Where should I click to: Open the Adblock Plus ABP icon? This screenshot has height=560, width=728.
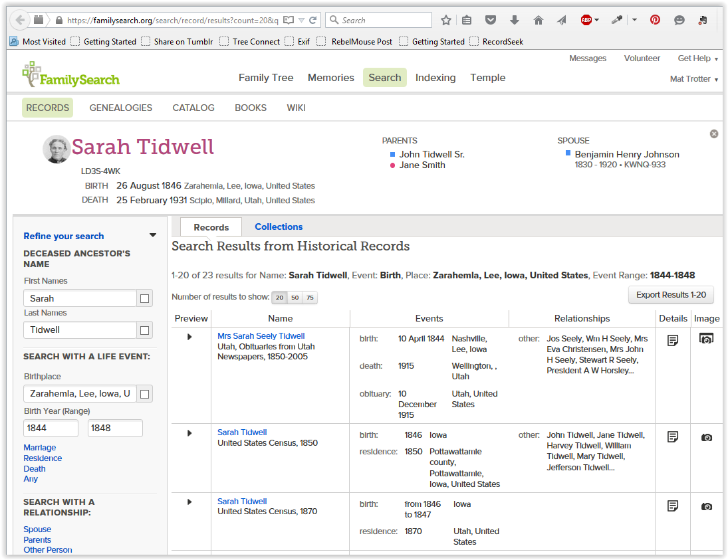[586, 20]
